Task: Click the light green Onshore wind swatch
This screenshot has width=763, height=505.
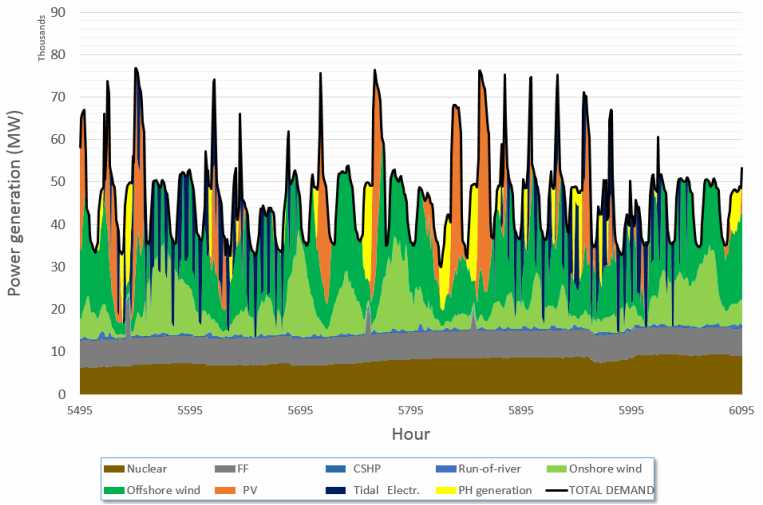Action: click(556, 468)
